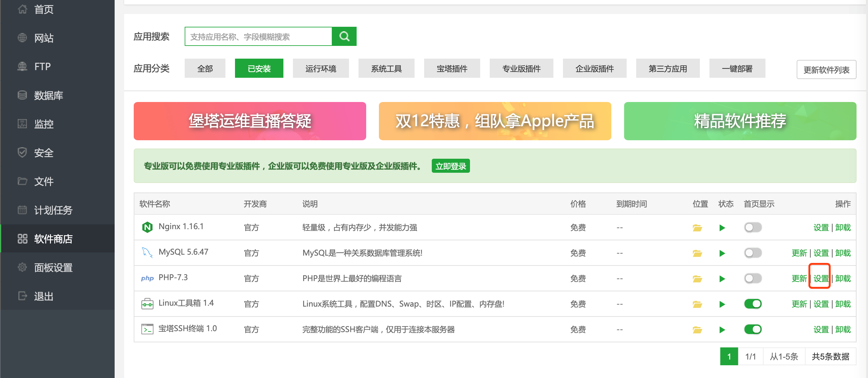This screenshot has width=868, height=378.
Task: Click 更新 for Linux工具箱 1.4
Action: 799,304
